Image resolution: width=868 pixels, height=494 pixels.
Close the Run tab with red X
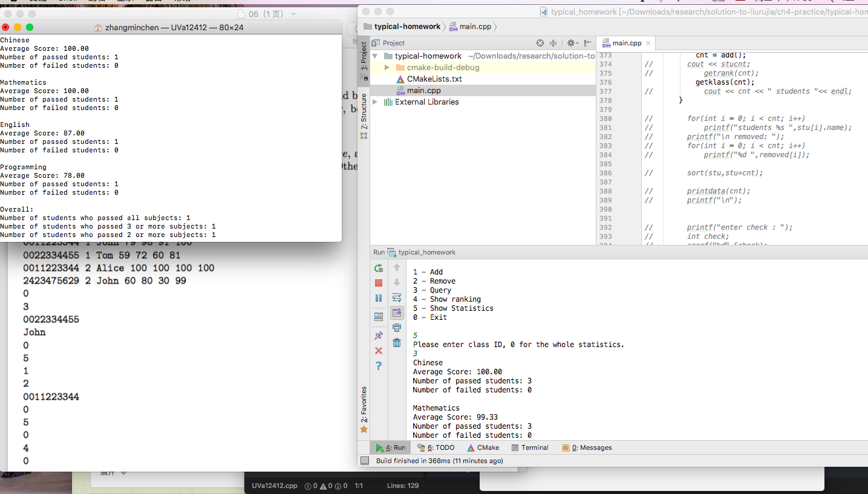point(379,351)
